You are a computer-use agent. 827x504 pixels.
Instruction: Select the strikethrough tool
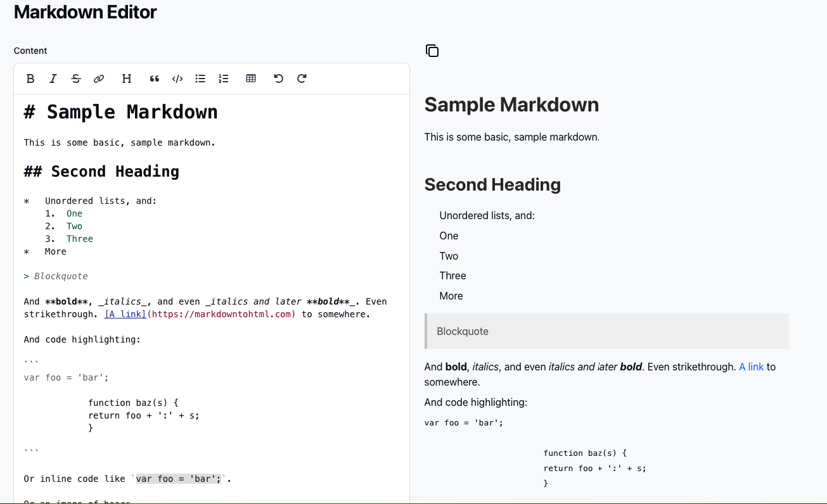(76, 78)
